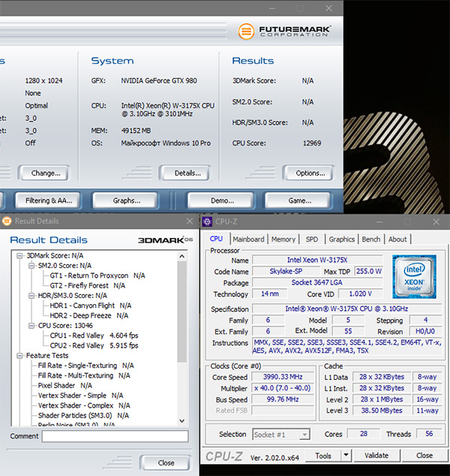The width and height of the screenshot is (450, 476).
Task: Close the Result Details window with the X
Action: tap(190, 221)
